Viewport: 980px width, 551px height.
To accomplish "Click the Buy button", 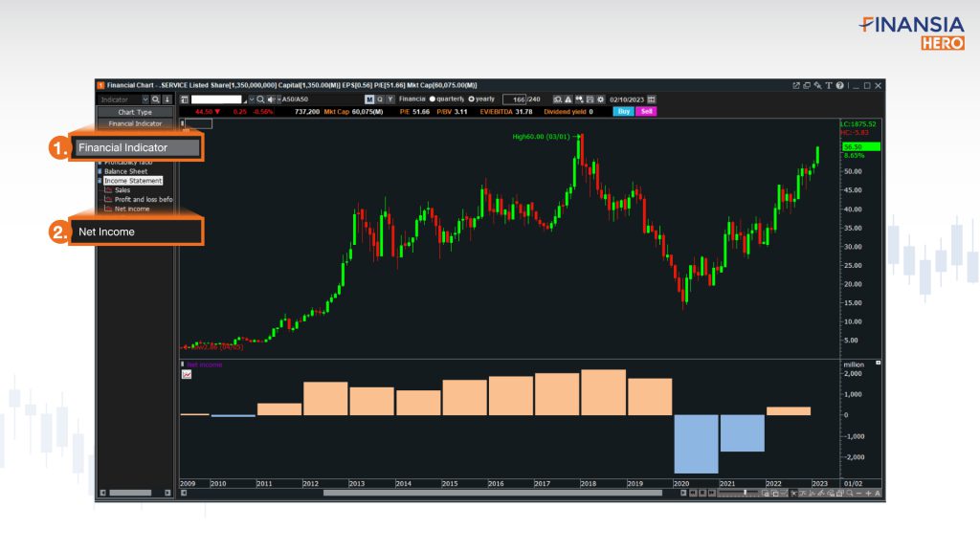I will [623, 111].
